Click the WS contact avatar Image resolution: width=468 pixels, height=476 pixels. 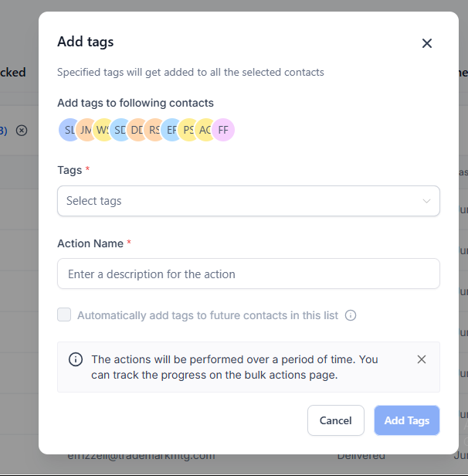(x=102, y=130)
